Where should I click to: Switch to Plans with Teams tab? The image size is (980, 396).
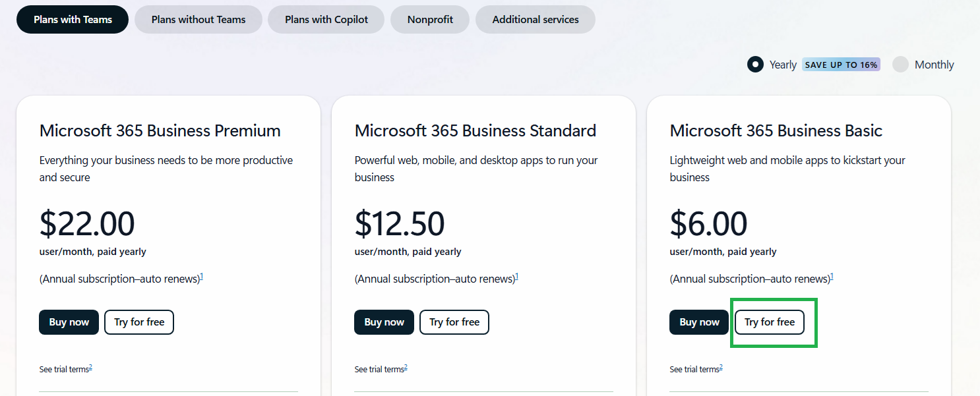click(73, 20)
